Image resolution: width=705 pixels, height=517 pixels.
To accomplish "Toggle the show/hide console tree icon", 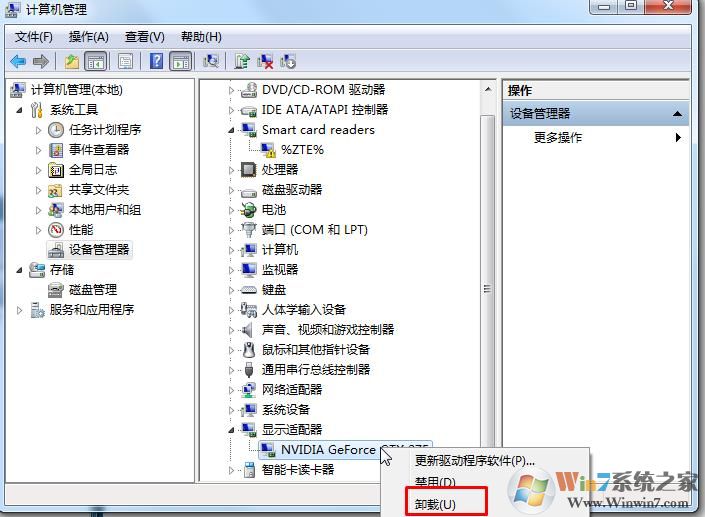I will (95, 61).
